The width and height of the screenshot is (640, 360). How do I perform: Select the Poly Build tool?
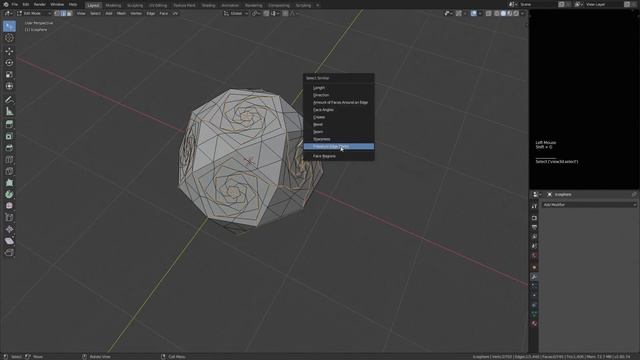click(x=9, y=183)
